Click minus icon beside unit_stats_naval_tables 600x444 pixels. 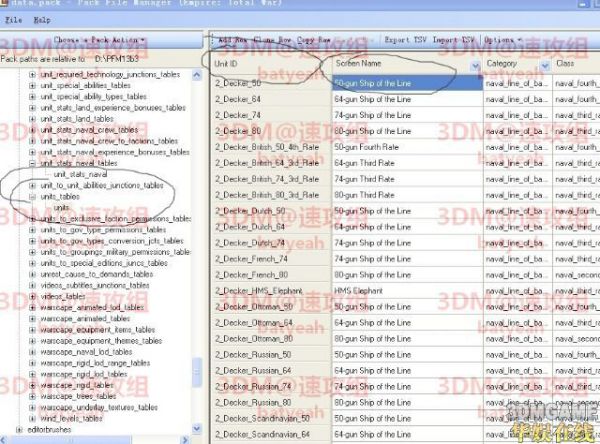coord(32,163)
